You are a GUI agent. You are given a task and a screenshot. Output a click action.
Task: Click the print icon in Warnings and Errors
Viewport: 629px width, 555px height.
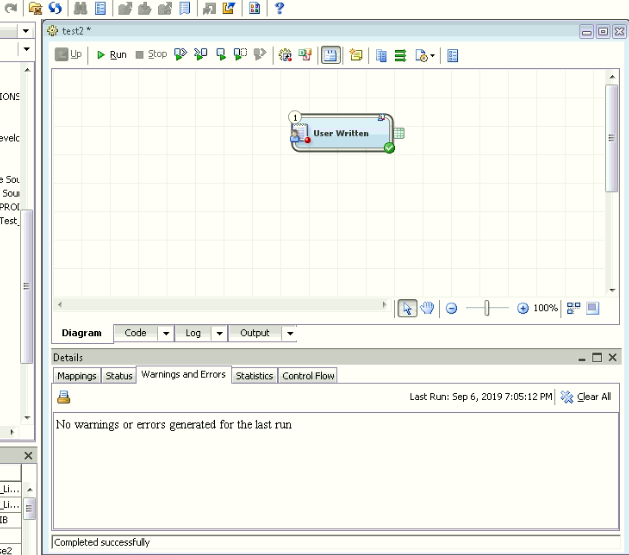[x=63, y=397]
